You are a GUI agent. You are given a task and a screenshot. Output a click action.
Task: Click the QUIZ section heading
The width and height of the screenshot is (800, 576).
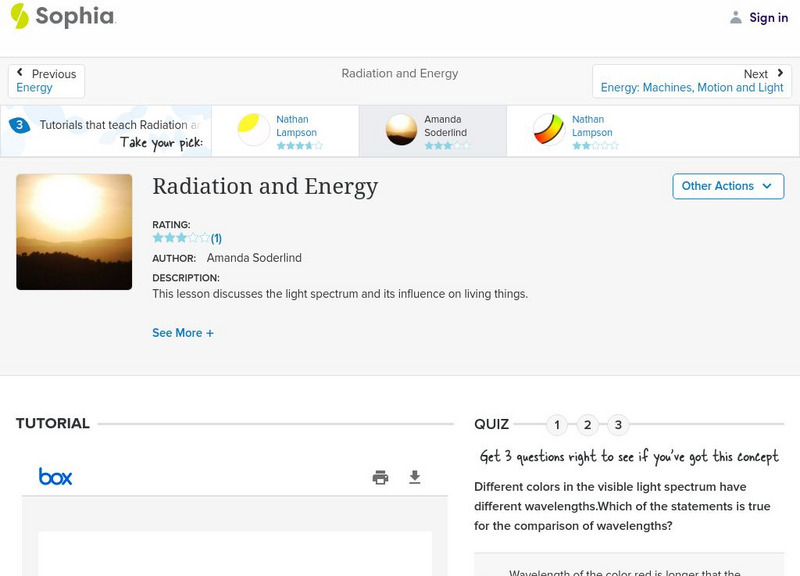[x=491, y=424]
